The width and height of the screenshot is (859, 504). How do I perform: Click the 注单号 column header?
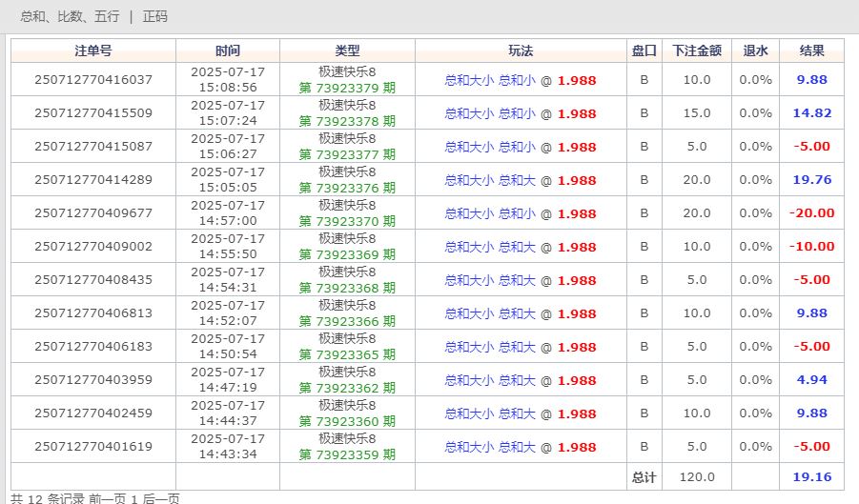(x=92, y=50)
